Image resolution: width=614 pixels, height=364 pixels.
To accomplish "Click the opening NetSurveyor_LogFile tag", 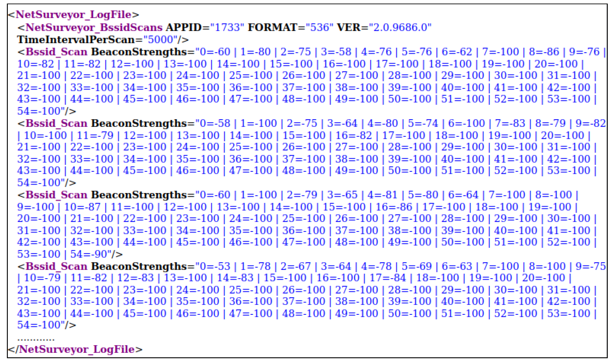I will point(73,15).
